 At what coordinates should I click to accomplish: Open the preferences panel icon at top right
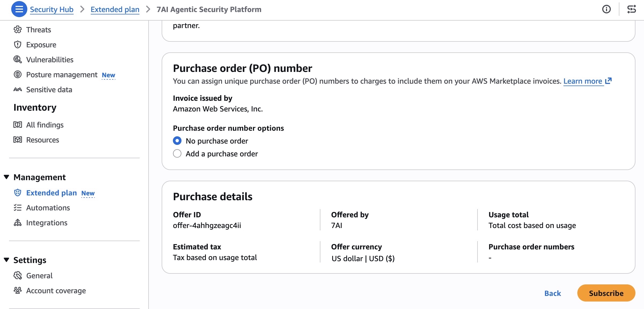pos(631,9)
